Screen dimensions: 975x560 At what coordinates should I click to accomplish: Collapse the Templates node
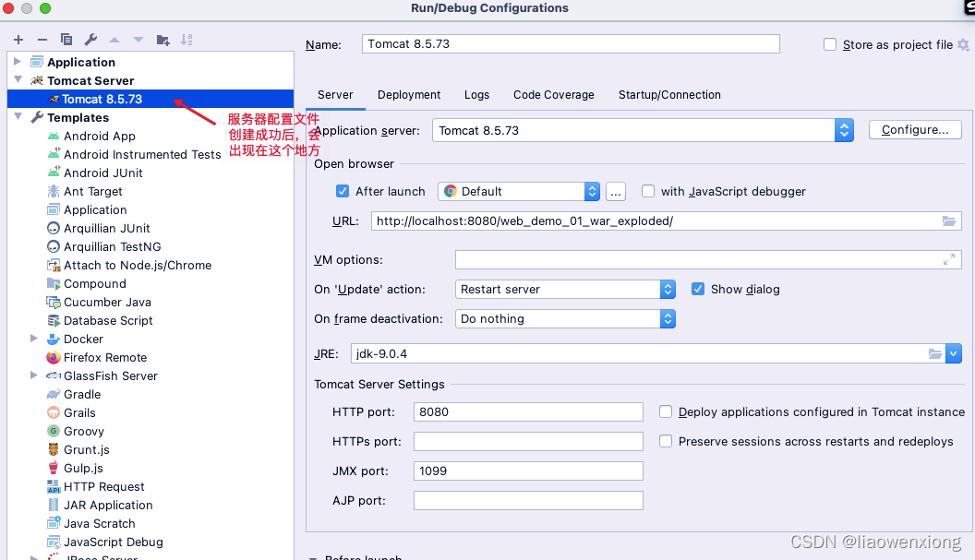[x=18, y=116]
